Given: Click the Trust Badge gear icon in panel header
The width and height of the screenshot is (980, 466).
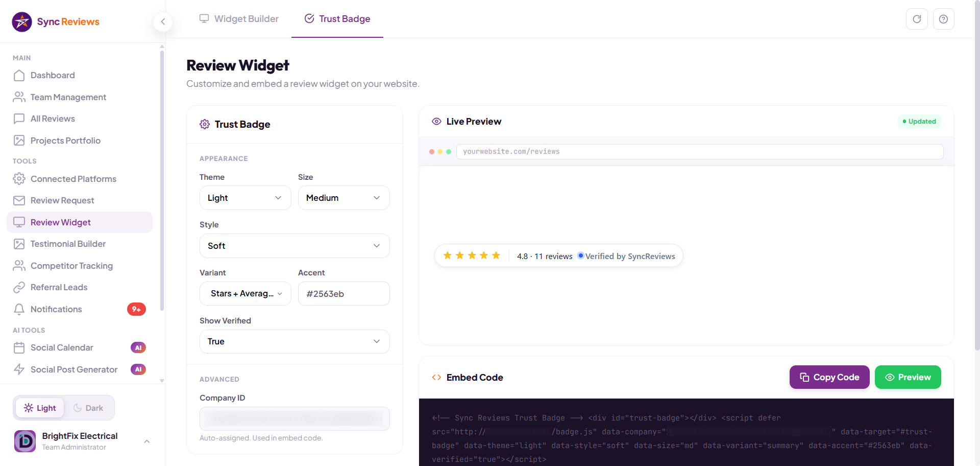Looking at the screenshot, I should [x=205, y=124].
